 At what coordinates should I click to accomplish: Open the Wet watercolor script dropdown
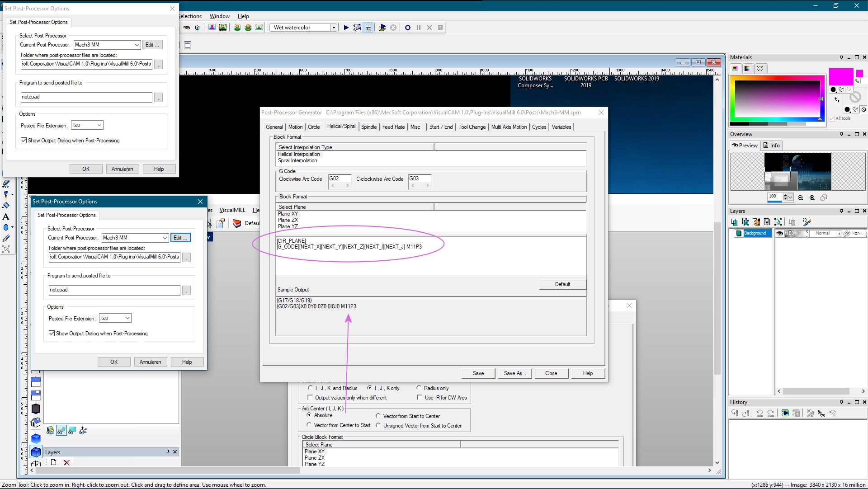[x=334, y=28]
